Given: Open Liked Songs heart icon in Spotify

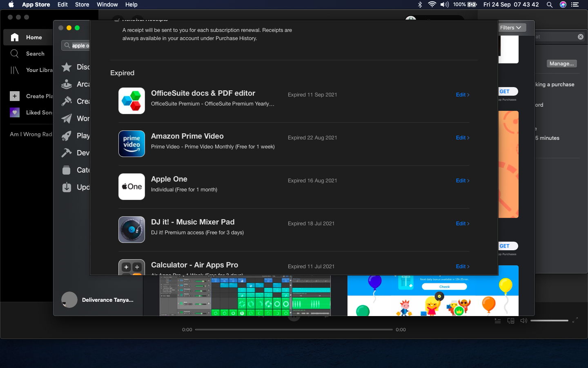Looking at the screenshot, I should (15, 112).
